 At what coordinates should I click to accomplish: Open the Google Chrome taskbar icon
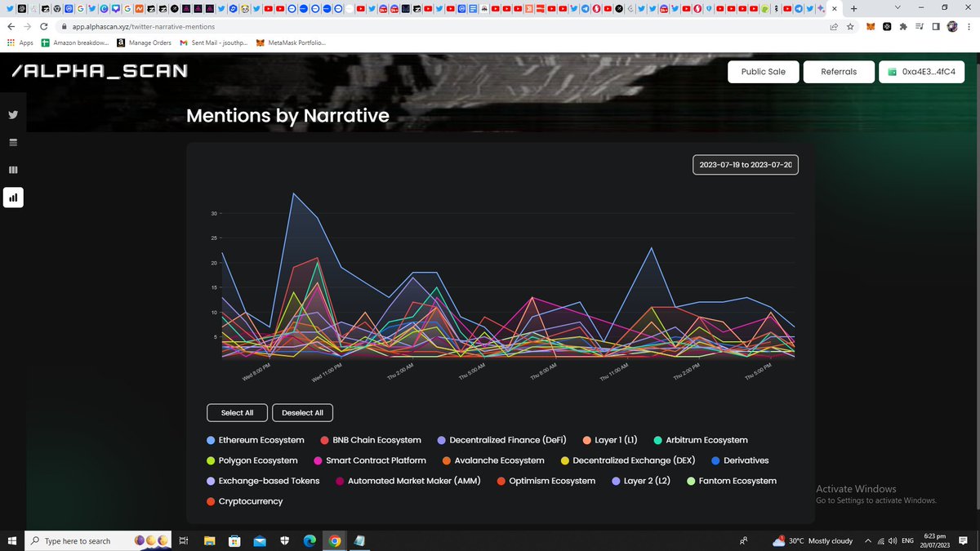[334, 540]
